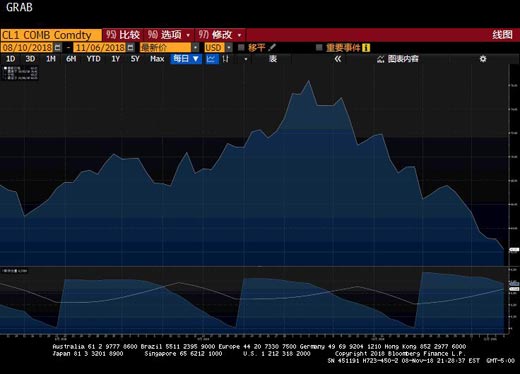The height and width of the screenshot is (374, 520).
Task: Click the 线图 line chart label
Action: tap(502, 35)
